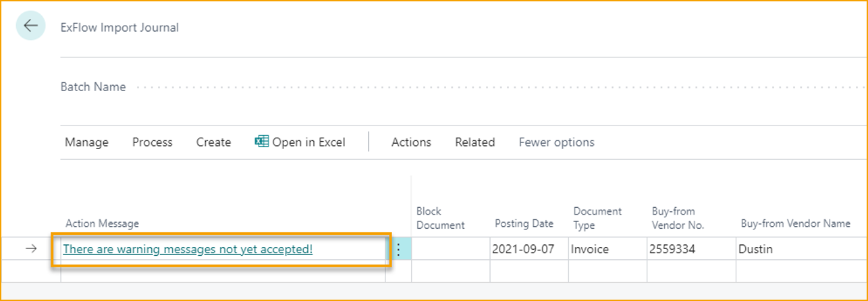Open the Related menu
Screen dimensions: 868x301
tap(474, 142)
